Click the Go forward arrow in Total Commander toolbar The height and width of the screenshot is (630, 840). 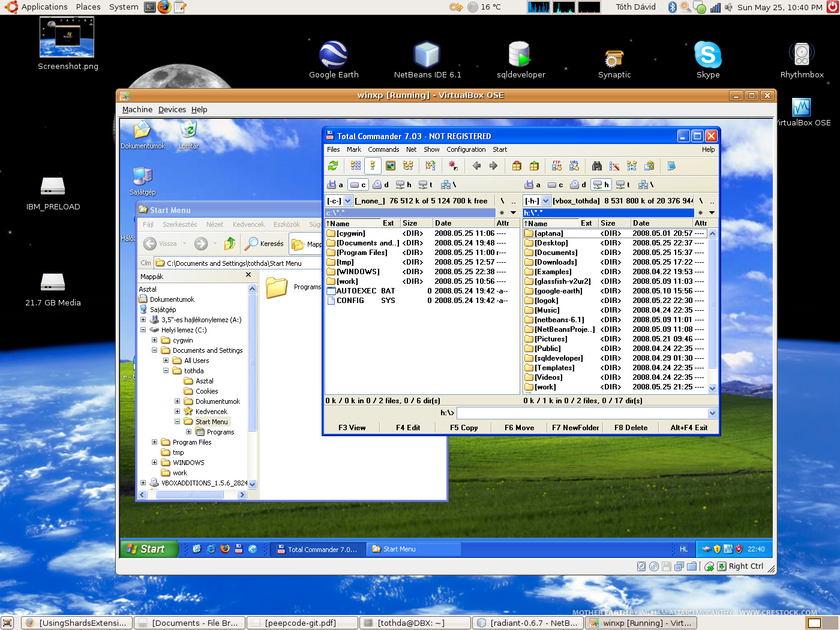493,166
